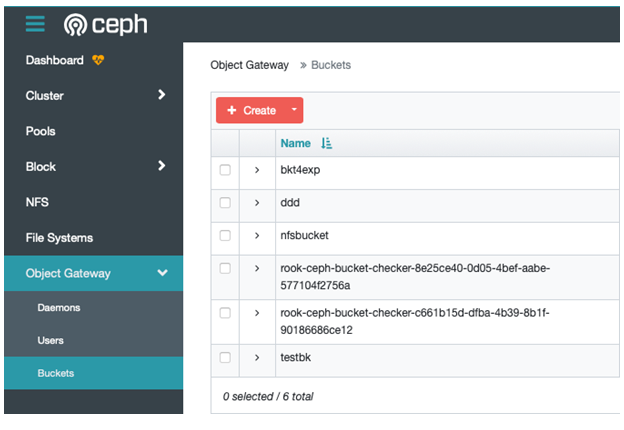Image resolution: width=624 pixels, height=430 pixels.
Task: Check the bucket-checker-c661b15d row checkbox
Action: (x=225, y=313)
